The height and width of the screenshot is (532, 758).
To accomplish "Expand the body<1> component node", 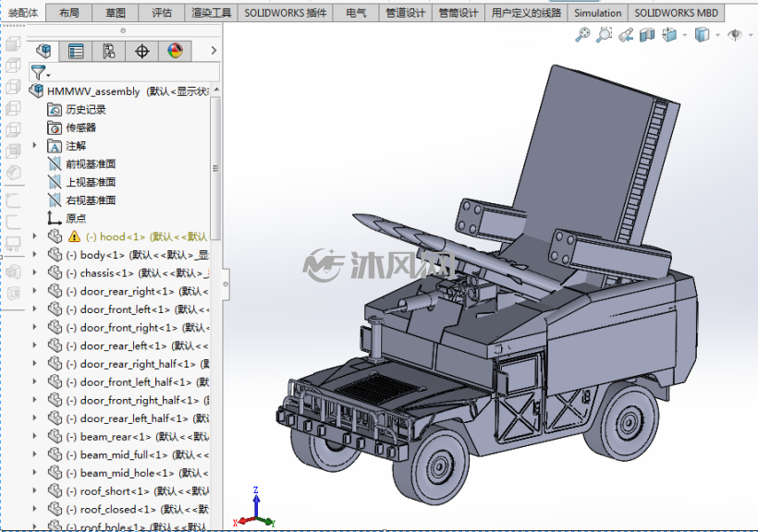I will point(35,255).
